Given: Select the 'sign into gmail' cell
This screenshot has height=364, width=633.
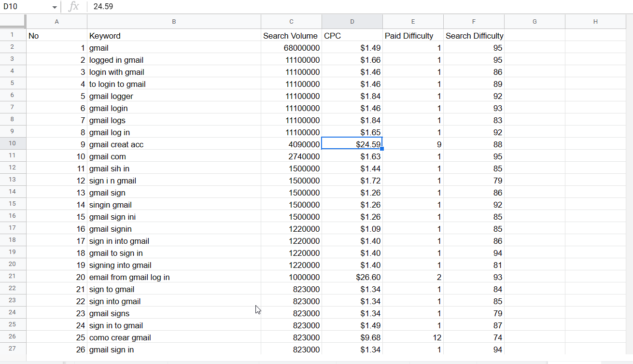Looking at the screenshot, I should click(174, 301).
